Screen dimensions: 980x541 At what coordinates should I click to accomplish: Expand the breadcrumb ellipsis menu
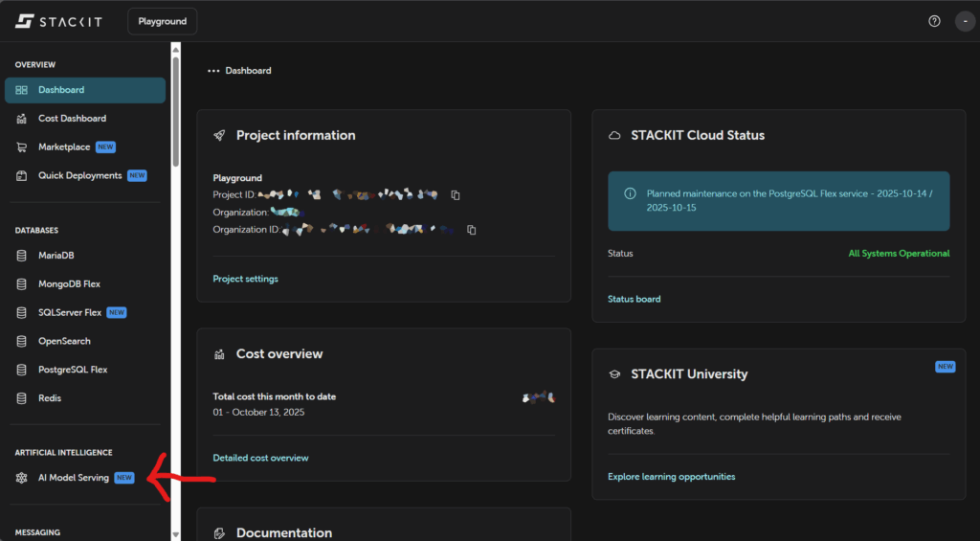click(x=213, y=71)
